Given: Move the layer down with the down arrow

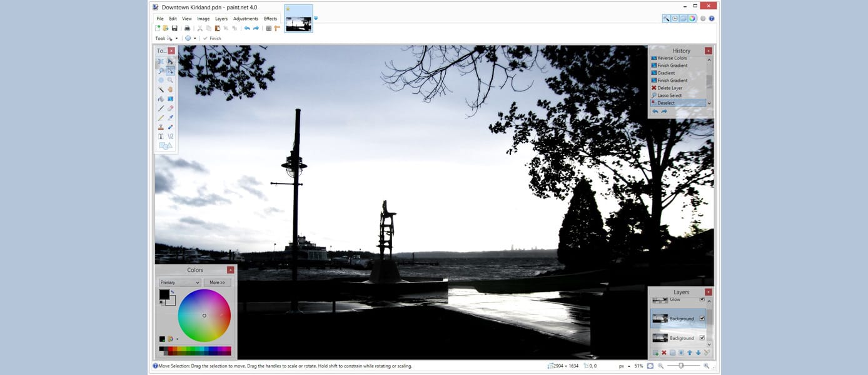Looking at the screenshot, I should coord(699,353).
